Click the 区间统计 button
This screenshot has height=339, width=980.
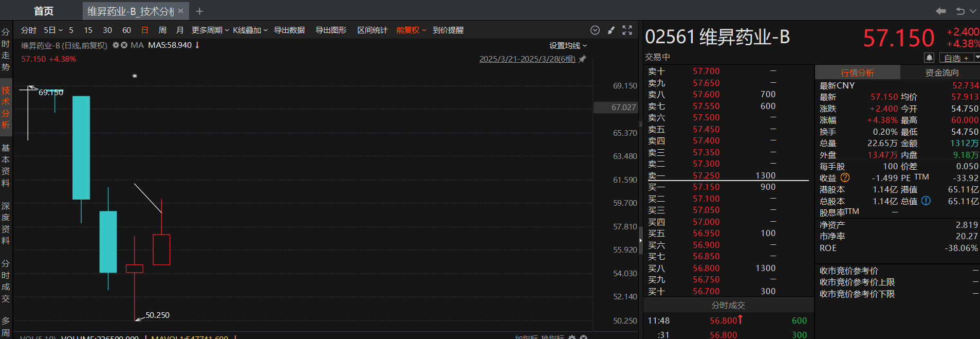click(373, 30)
